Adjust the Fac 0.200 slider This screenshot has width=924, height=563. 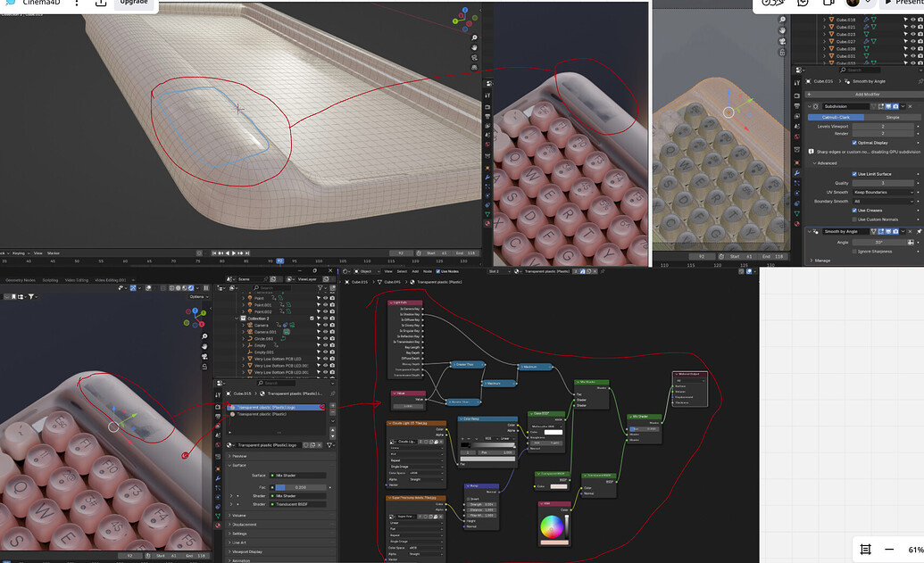tap(300, 488)
